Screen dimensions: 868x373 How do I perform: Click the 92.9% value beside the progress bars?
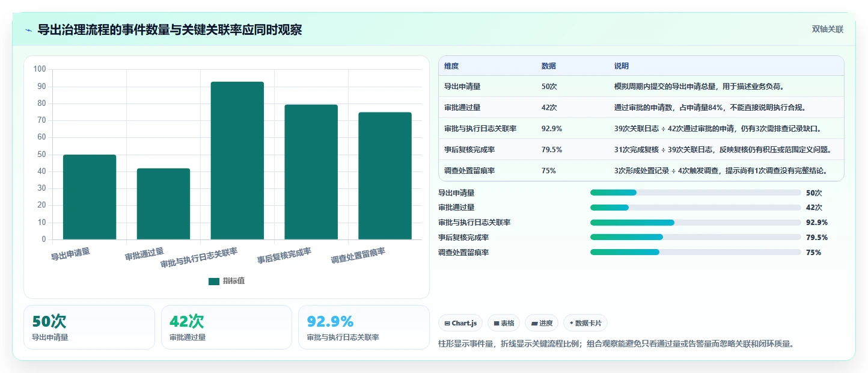(817, 223)
